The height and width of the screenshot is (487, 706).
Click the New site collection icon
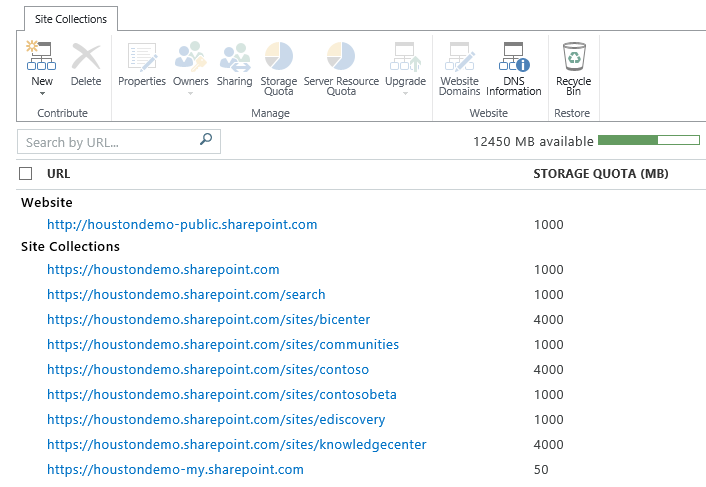[x=41, y=56]
